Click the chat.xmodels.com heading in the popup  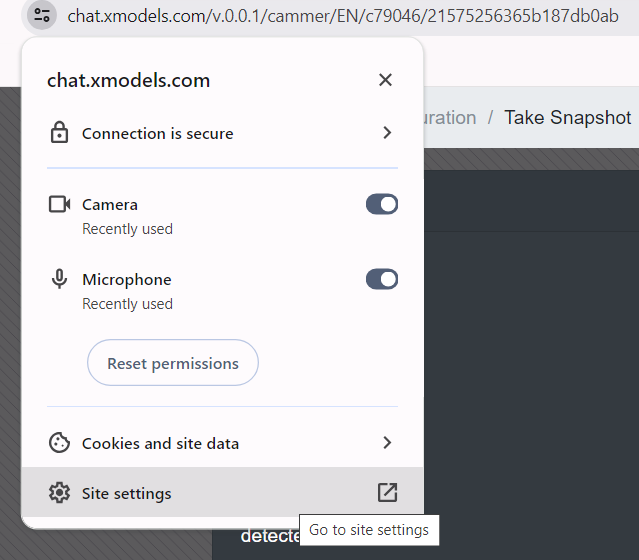pos(128,80)
